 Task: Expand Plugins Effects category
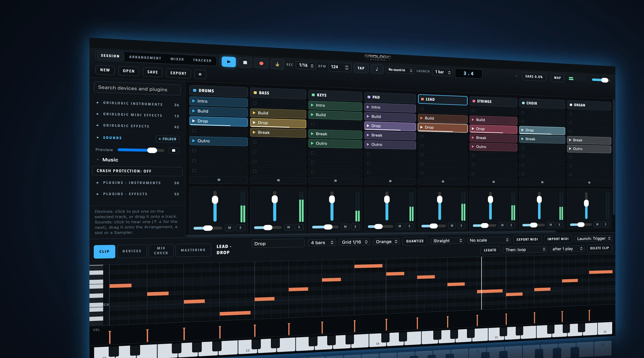(x=137, y=194)
